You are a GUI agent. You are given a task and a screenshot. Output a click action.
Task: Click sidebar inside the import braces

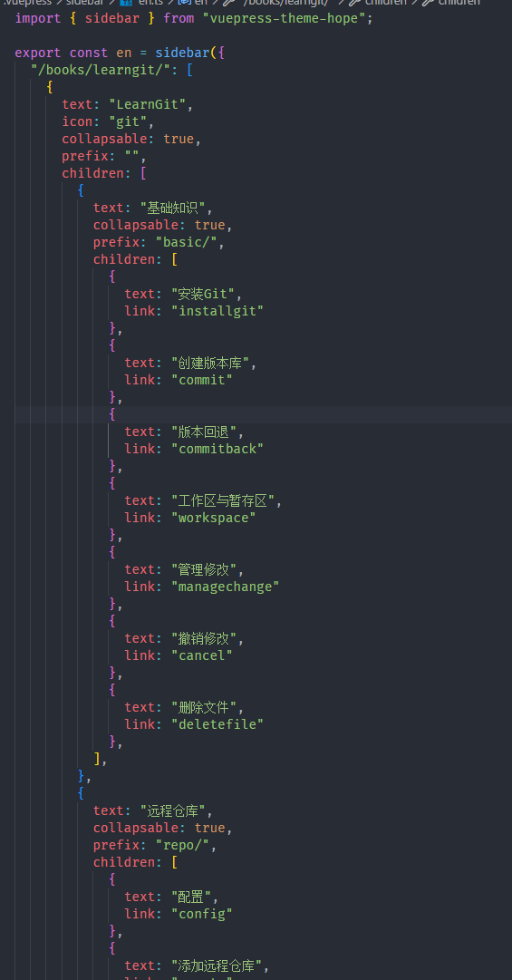112,18
